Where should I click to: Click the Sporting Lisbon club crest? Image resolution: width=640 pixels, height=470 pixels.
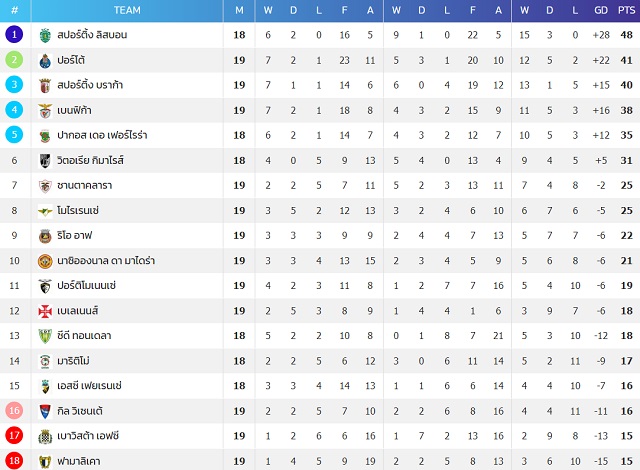(x=45, y=35)
